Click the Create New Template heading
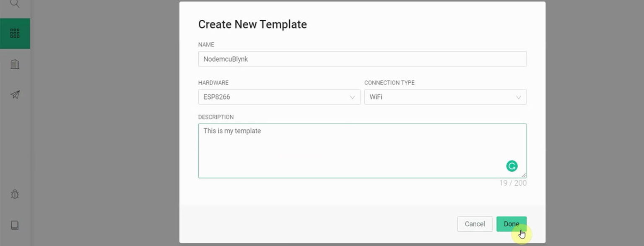Image resolution: width=644 pixels, height=246 pixels. pos(252,24)
